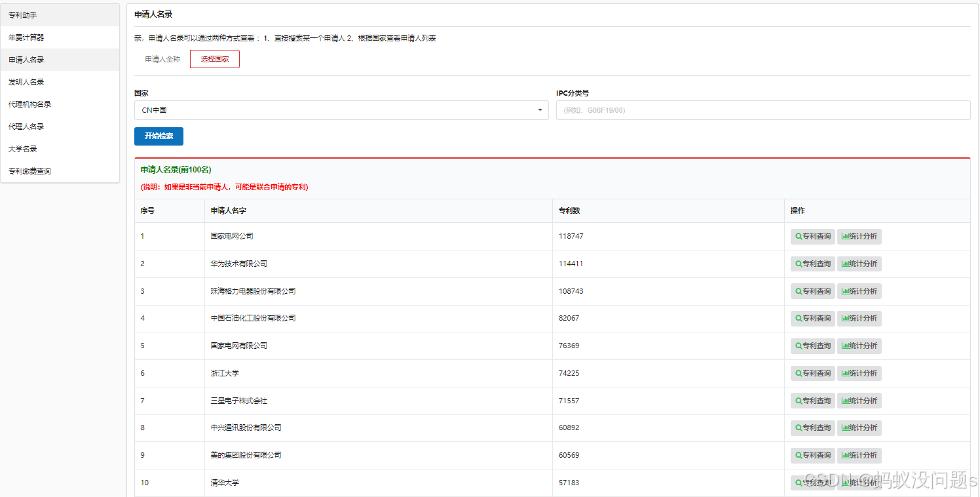Open 专利查询 for 美的集团股份有限公司

[x=812, y=455]
